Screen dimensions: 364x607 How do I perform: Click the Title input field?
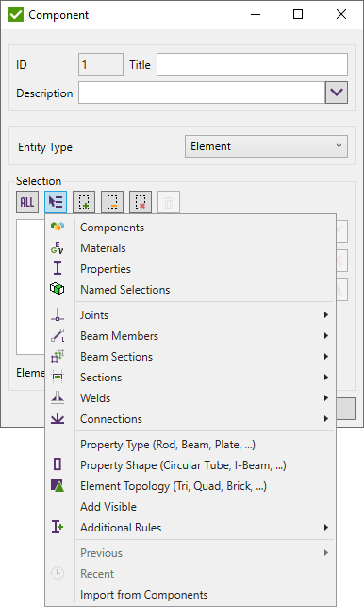click(252, 64)
